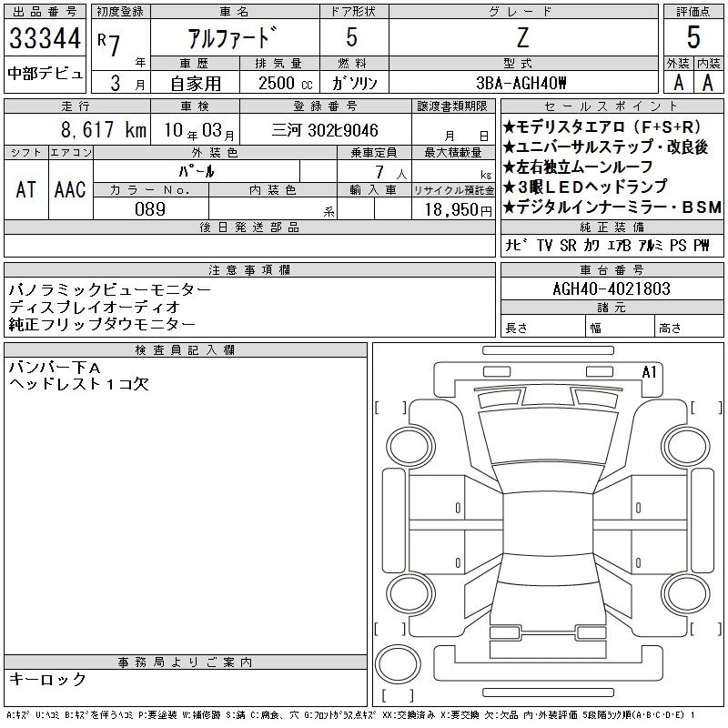Click the overall score 5 in 評価点
Image resolution: width=728 pixels, height=728 pixels.
click(x=693, y=37)
